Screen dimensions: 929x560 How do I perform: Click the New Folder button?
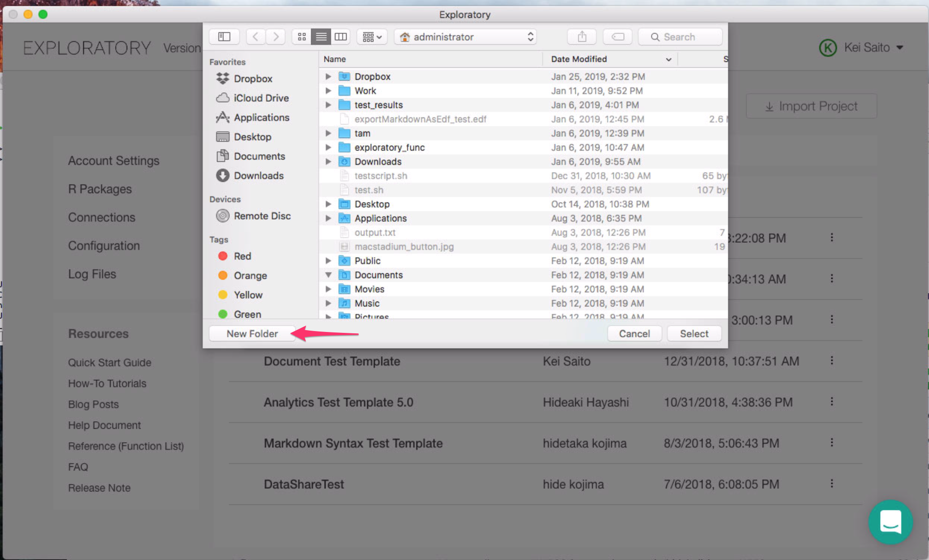(x=252, y=333)
